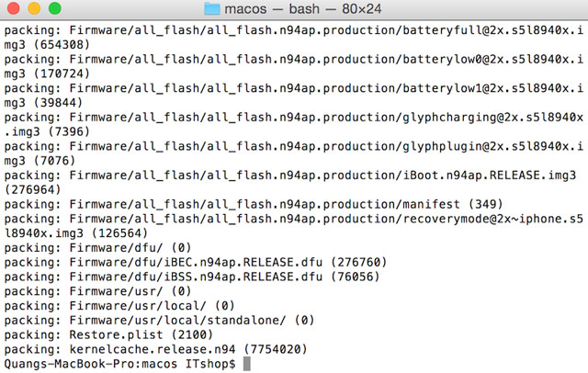Screen dimensions: 588x373
Task: Click the folder proxy icon in title bar
Action: coord(212,9)
